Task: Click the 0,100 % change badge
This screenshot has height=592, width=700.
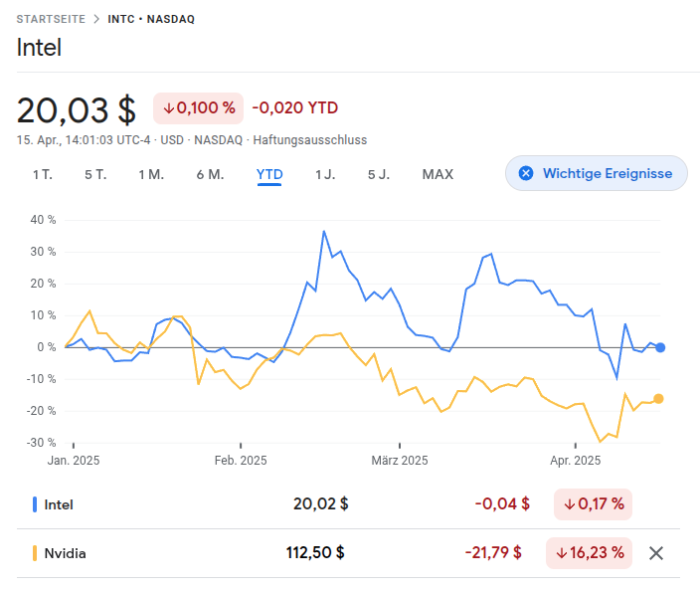Action: [198, 108]
